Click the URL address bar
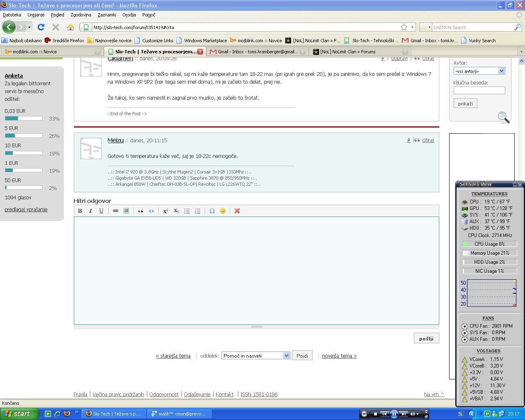Image resolution: width=525 pixels, height=420 pixels. (x=246, y=27)
